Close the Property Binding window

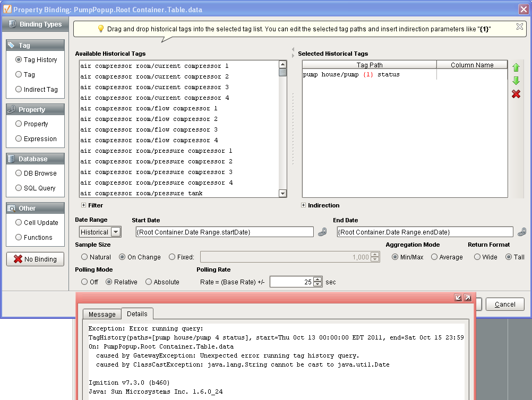click(x=524, y=9)
